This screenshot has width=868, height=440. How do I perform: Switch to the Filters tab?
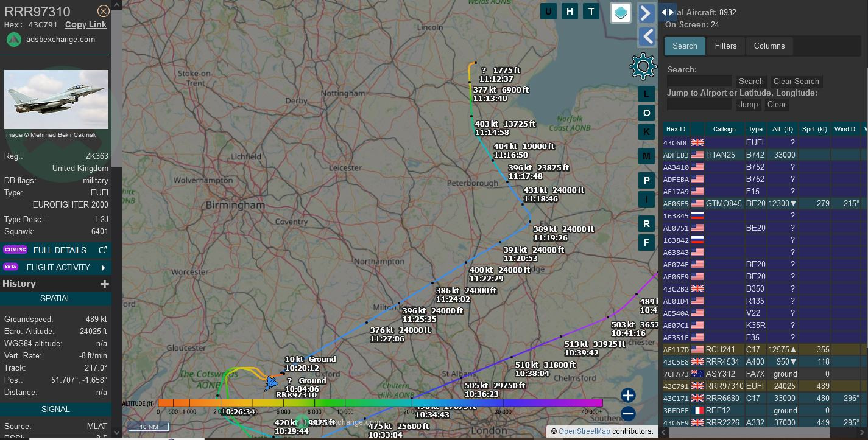[x=725, y=46]
